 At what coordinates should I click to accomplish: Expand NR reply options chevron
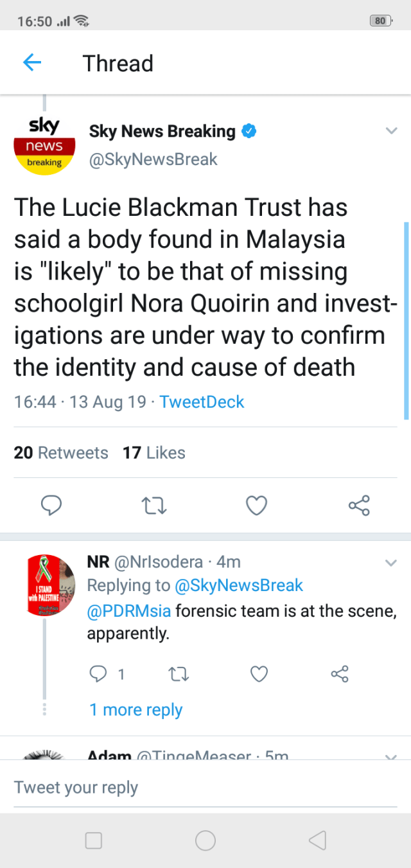pyautogui.click(x=390, y=563)
